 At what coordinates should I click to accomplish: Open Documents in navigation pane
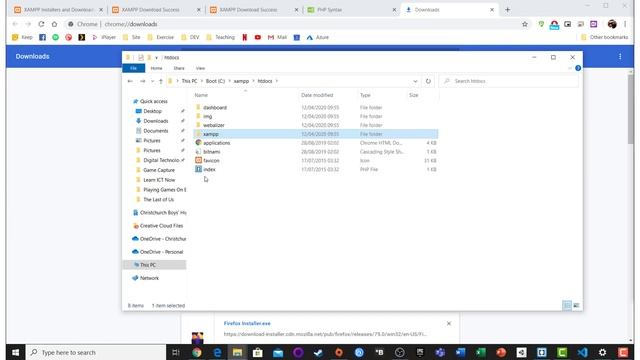tap(156, 131)
